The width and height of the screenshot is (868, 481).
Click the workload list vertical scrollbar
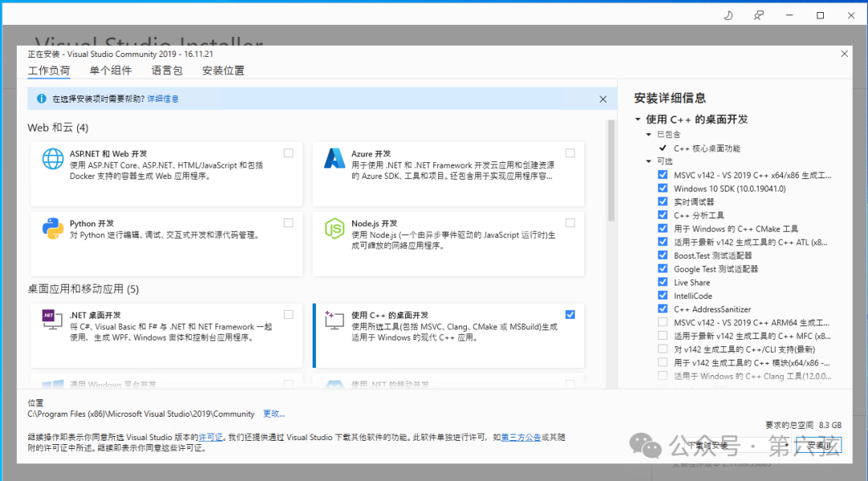(x=611, y=171)
